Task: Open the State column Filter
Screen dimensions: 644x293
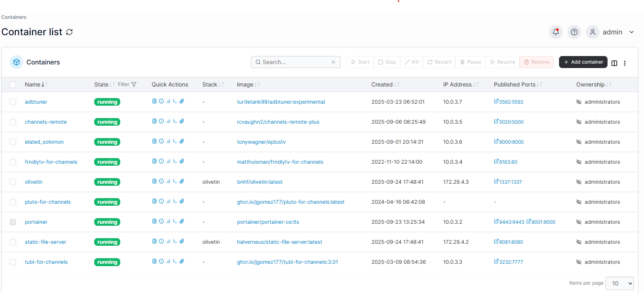Action: (x=127, y=84)
